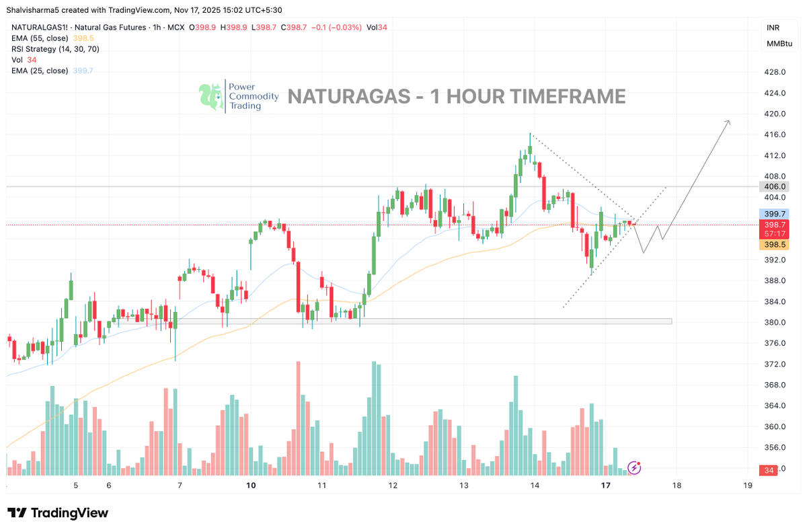The width and height of the screenshot is (807, 532).
Task: Click the NATURAGAS - 1 HOUR TIMEFRAME title
Action: point(456,97)
